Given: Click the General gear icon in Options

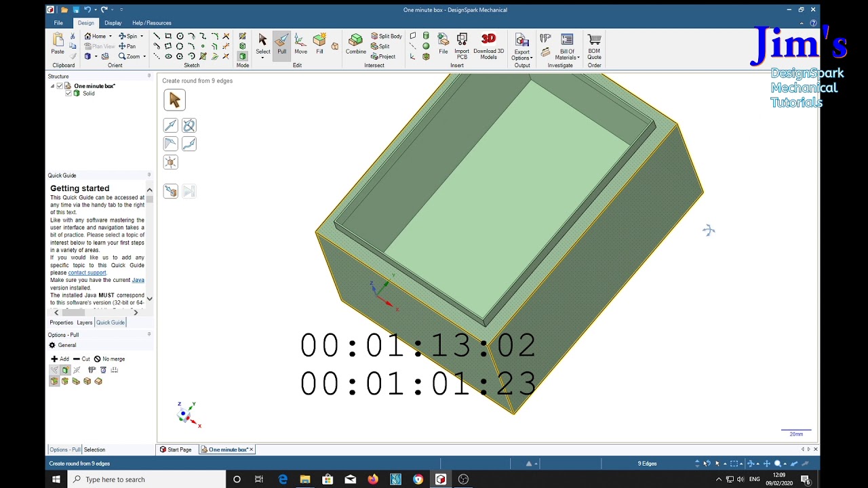Looking at the screenshot, I should tap(52, 345).
